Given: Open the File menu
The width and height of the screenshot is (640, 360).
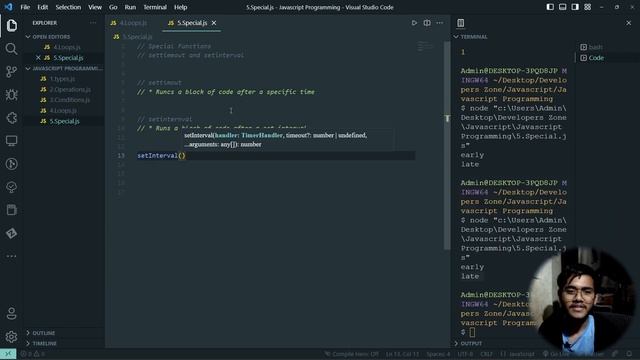Looking at the screenshot, I should click(x=25, y=7).
